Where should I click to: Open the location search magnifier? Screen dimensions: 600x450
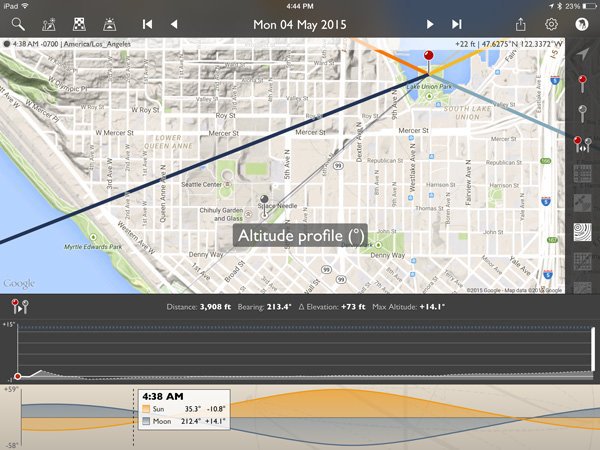(18, 23)
